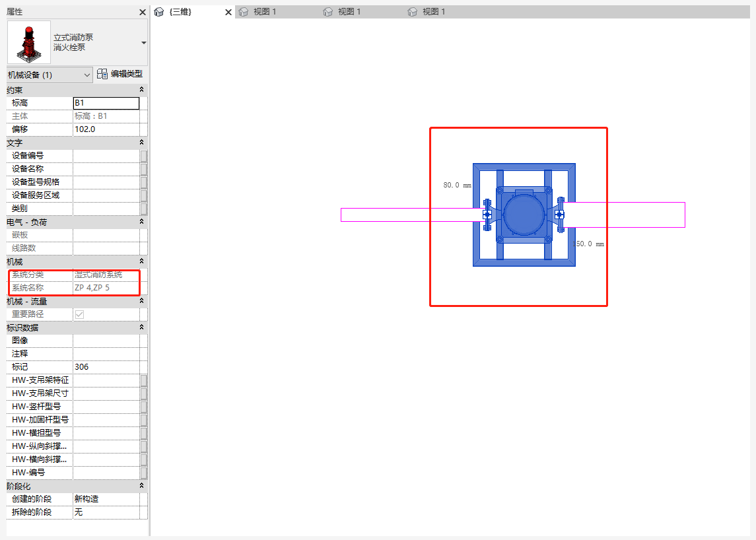Close the 属性 properties panel

point(143,12)
